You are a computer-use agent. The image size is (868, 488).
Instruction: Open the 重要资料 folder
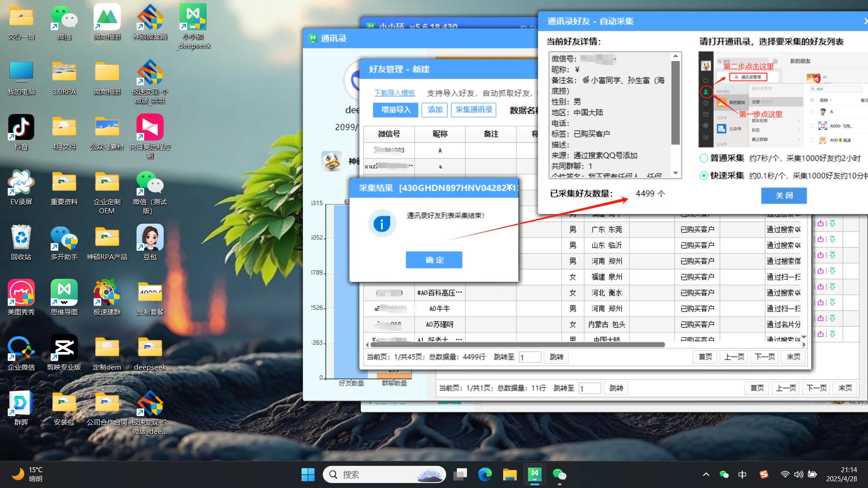[x=64, y=188]
